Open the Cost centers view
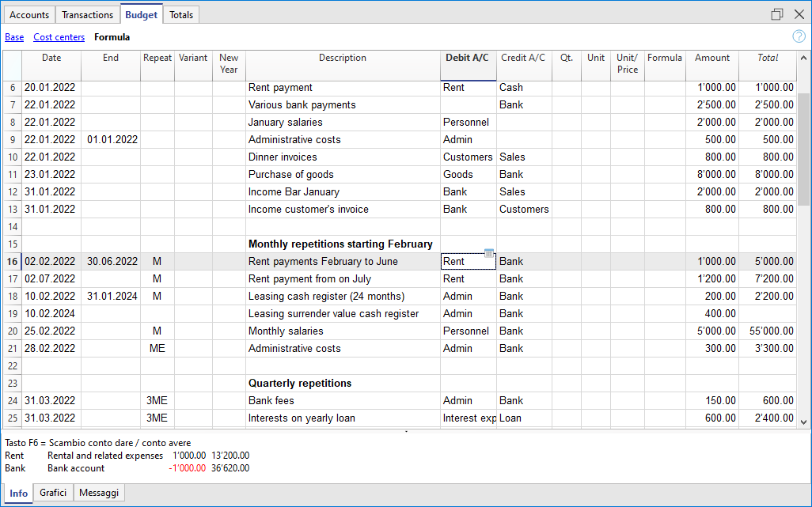This screenshot has width=812, height=507. tap(59, 37)
